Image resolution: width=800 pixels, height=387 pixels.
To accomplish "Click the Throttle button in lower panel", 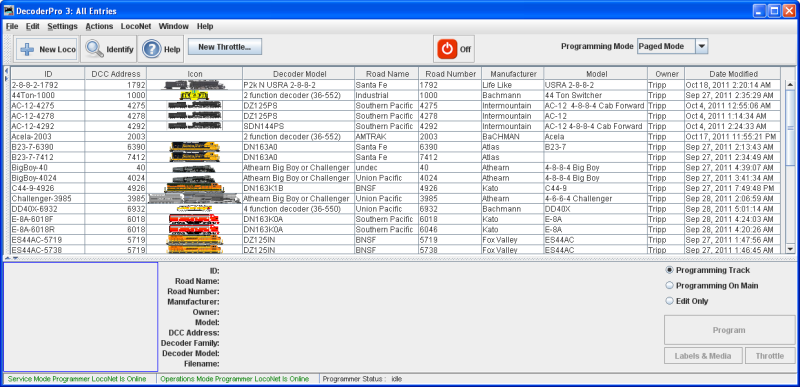I will pyautogui.click(x=770, y=356).
